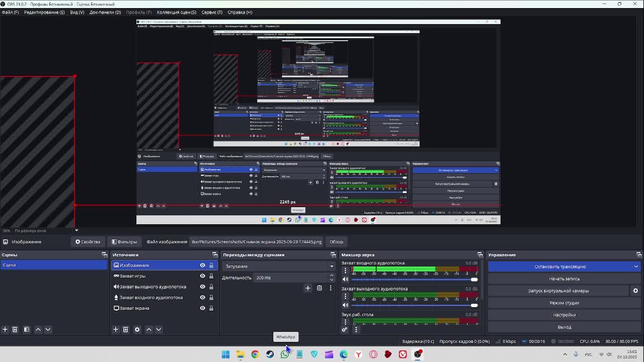The image size is (644, 362).
Task: Hide the Захват входного аудиопотока source
Action: coord(203,298)
